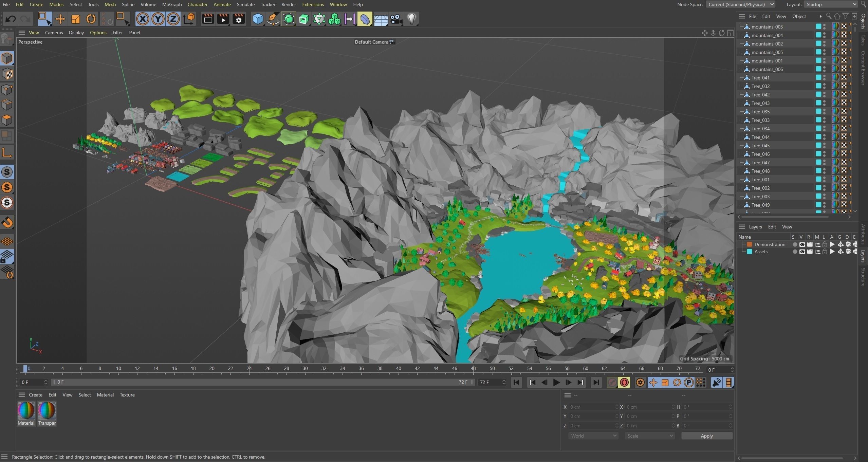Enable Snap in left toolbar
The height and width of the screenshot is (462, 868).
[7, 222]
